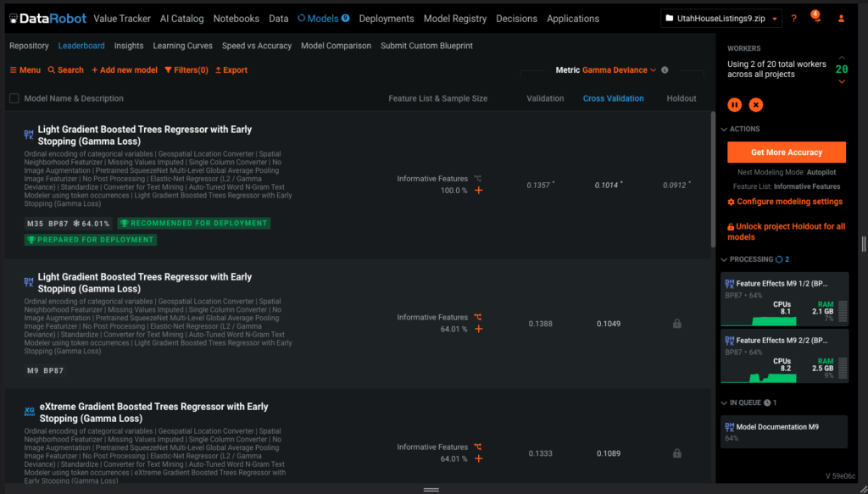
Task: Collapse the Actions section
Action: coord(741,129)
